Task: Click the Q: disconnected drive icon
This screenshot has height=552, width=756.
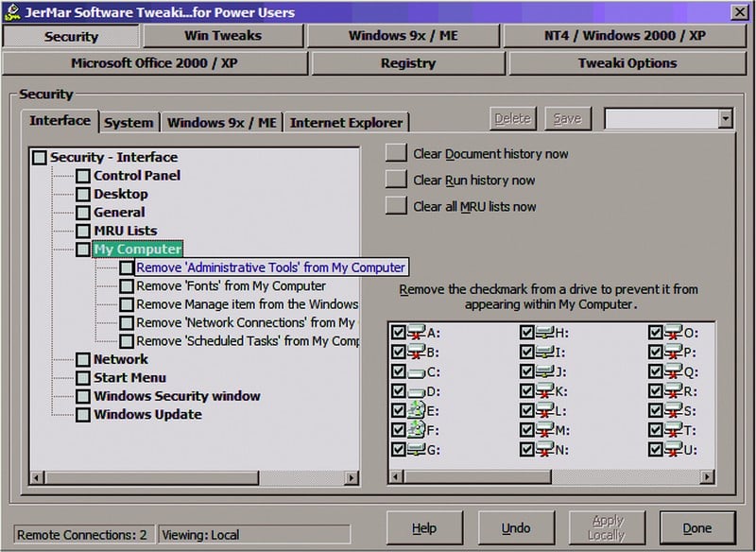Action: [674, 371]
